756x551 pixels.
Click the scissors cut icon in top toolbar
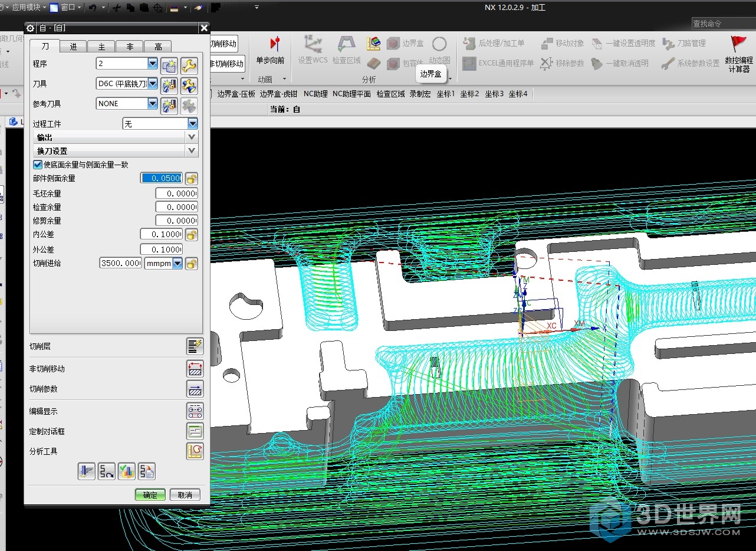pyautogui.click(x=117, y=8)
